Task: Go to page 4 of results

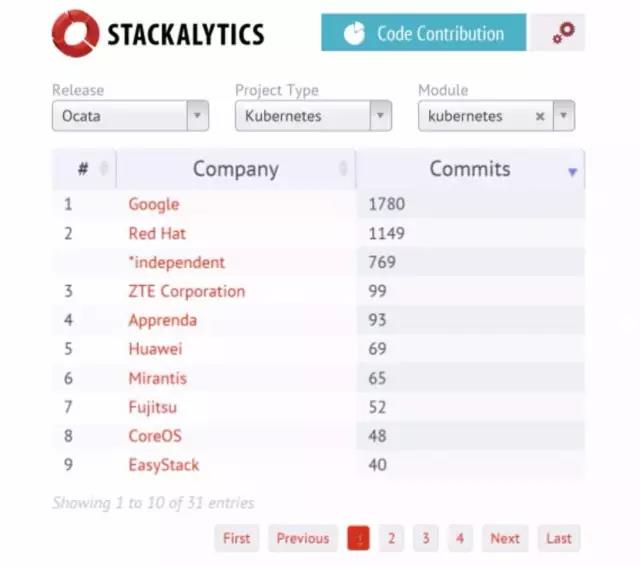Action: pos(460,538)
